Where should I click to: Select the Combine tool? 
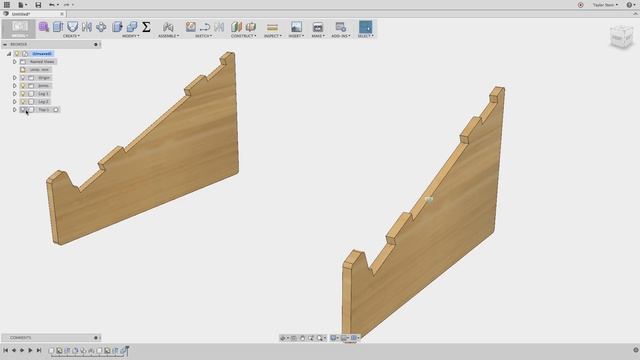(132, 27)
